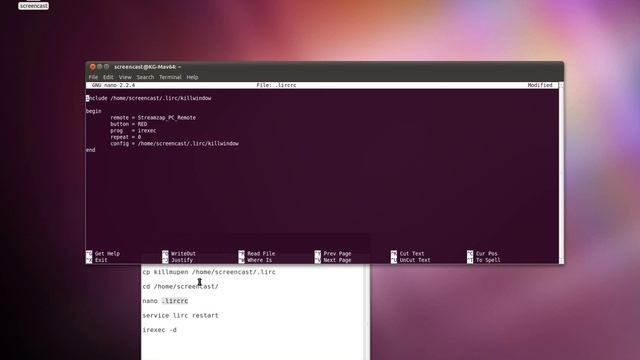Click the 'Where Is' nano shortcut
Image resolution: width=640 pixels, height=360 pixels.
256,260
